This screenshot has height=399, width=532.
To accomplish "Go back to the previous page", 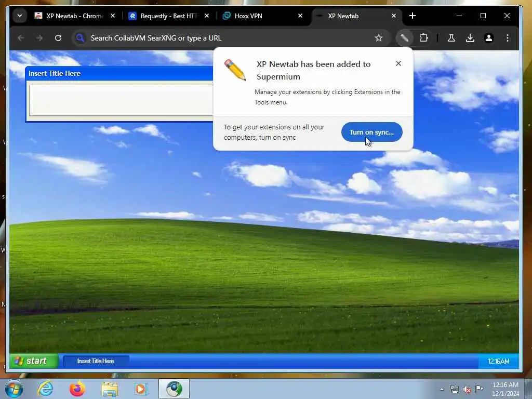I will (x=21, y=38).
